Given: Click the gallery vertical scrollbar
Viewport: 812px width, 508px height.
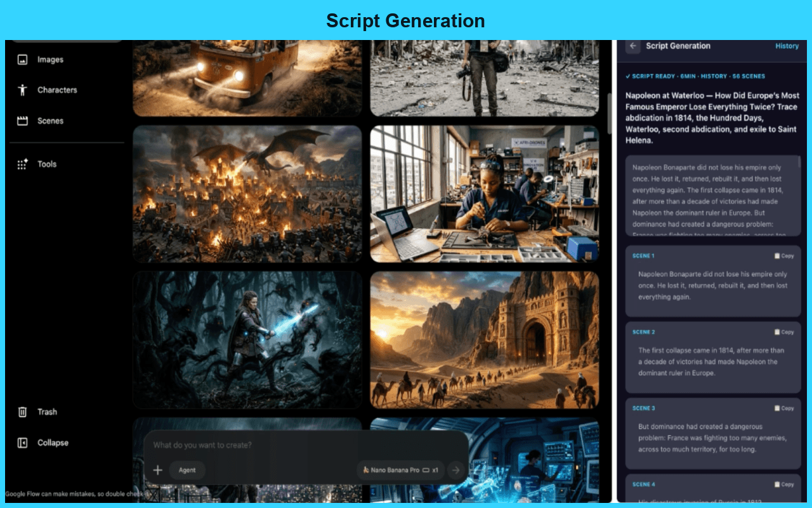Looking at the screenshot, I should 610,114.
